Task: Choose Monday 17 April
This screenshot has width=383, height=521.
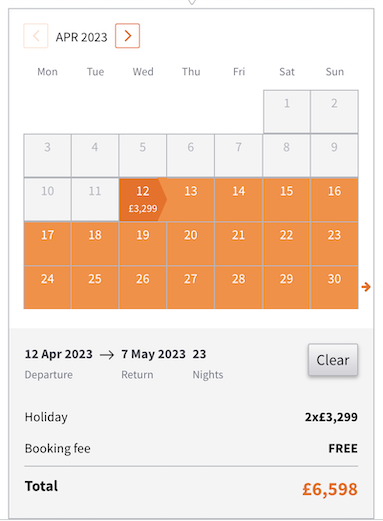Action: coord(47,243)
